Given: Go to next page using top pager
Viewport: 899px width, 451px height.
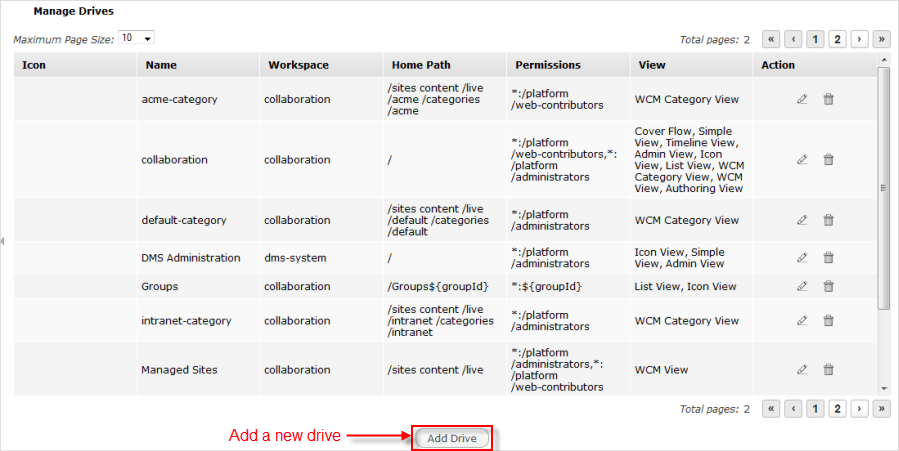Looking at the screenshot, I should 859,40.
